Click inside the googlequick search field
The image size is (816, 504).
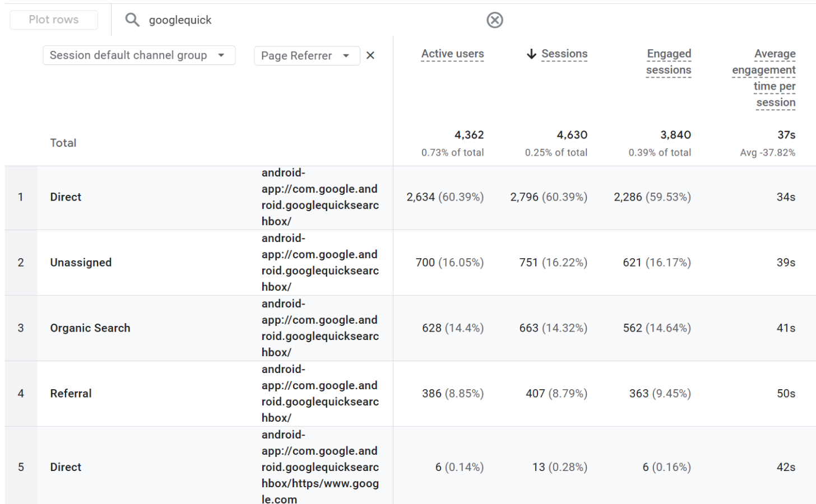point(308,20)
